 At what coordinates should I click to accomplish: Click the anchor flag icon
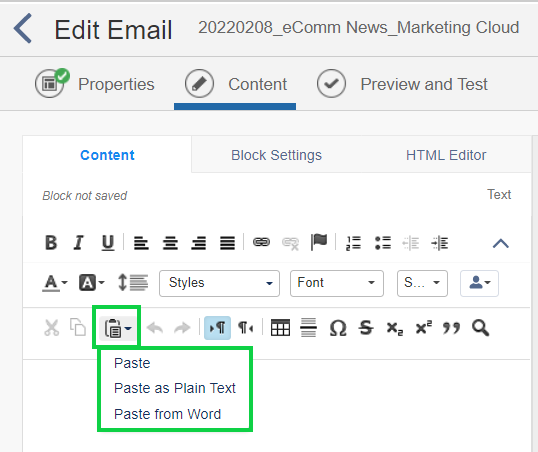coord(319,242)
